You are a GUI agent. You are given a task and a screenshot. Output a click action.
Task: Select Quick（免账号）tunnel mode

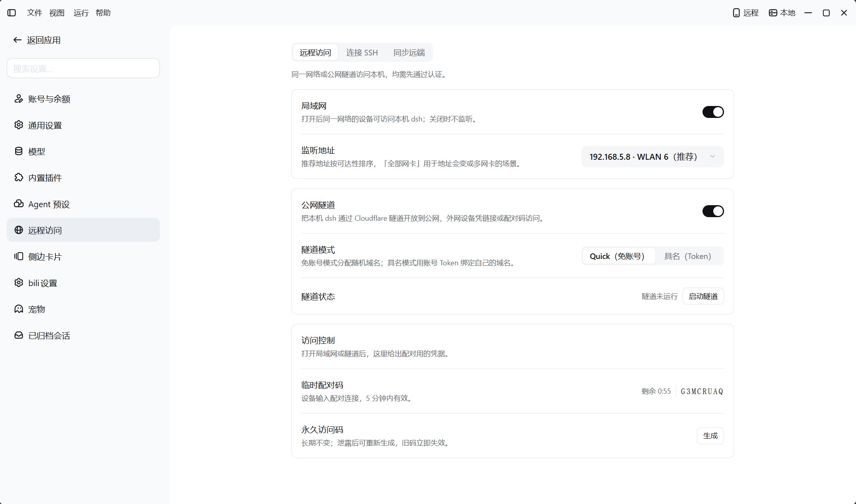(x=619, y=256)
